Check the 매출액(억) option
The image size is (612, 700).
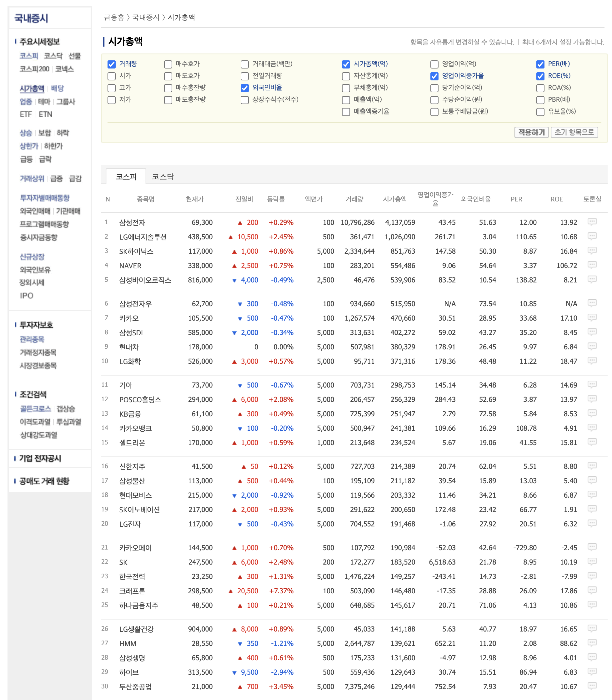[x=346, y=100]
